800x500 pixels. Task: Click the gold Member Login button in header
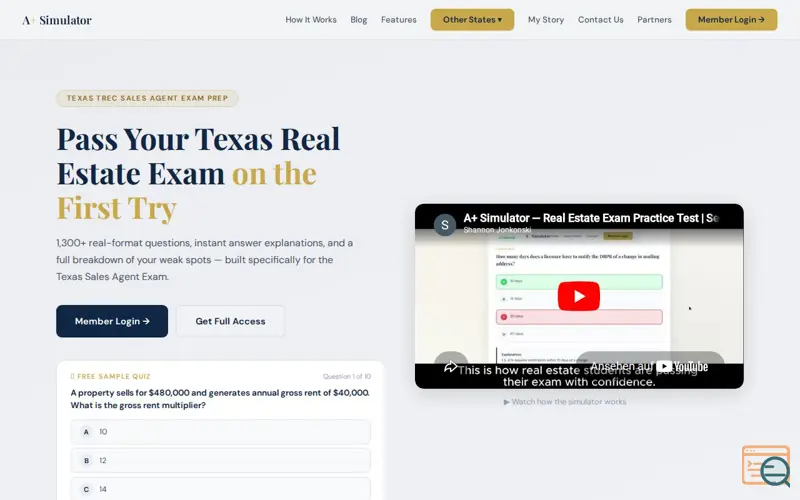click(x=731, y=20)
